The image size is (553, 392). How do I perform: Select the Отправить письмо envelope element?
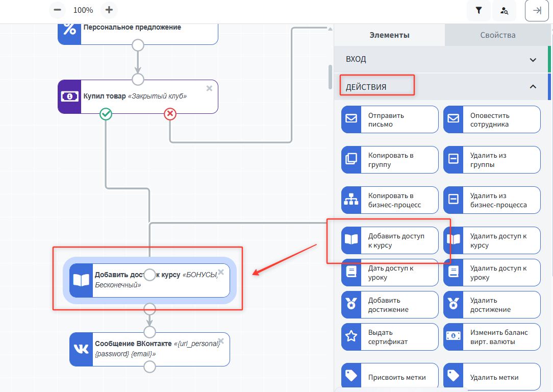389,119
